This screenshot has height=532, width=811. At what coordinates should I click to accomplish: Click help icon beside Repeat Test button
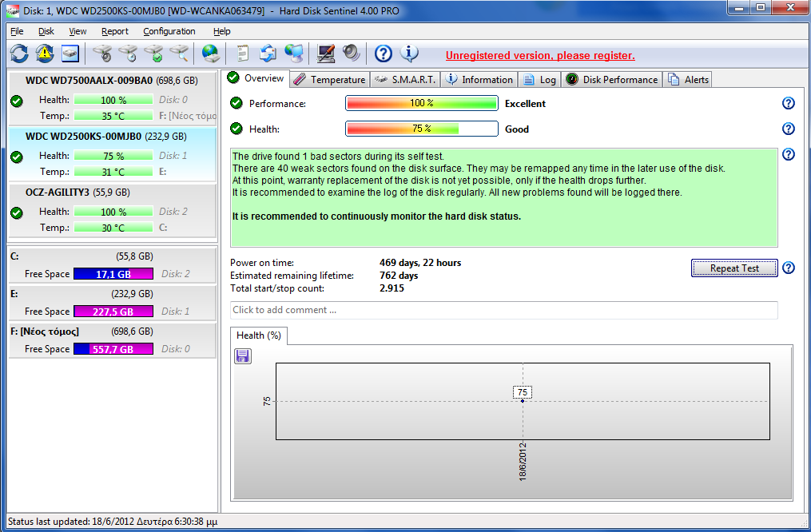click(789, 268)
